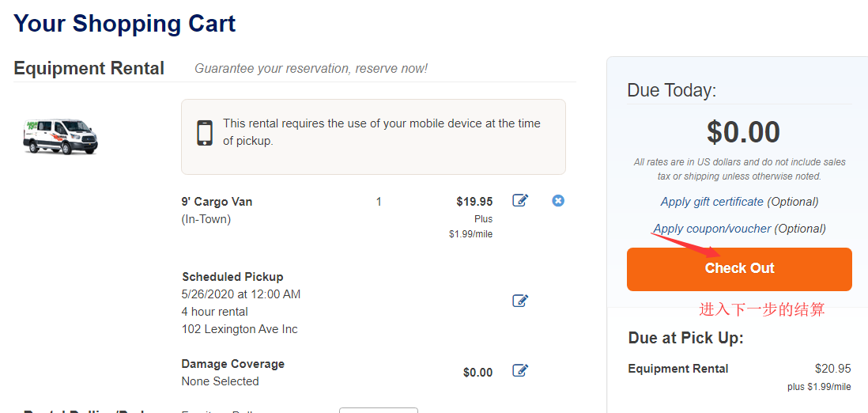Click the mobile device requirement notice text
The image size is (868, 413).
click(381, 132)
